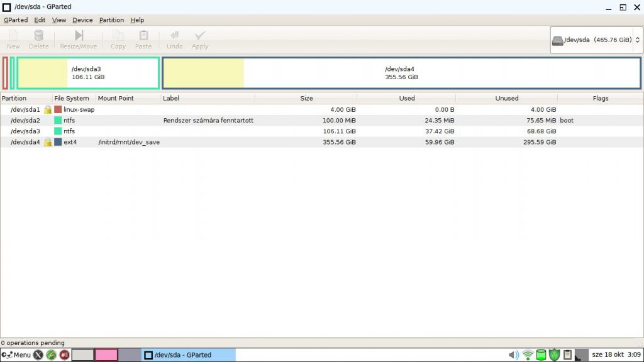This screenshot has height=362, width=644.
Task: Sort by the Unused column header
Action: [x=507, y=98]
